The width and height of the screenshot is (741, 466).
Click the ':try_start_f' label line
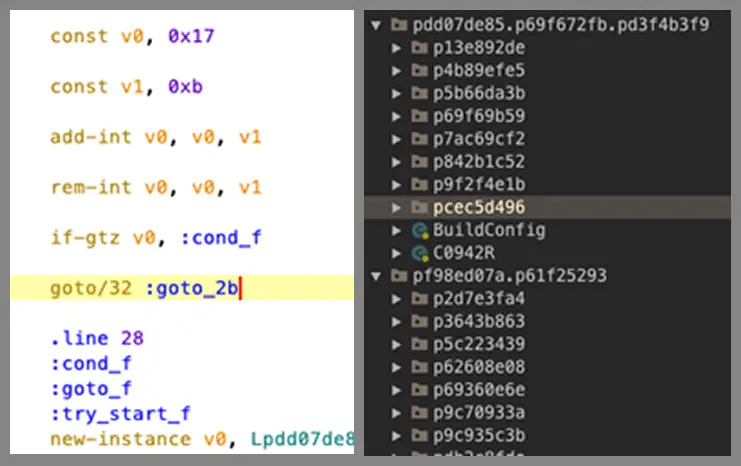pyautogui.click(x=121, y=414)
